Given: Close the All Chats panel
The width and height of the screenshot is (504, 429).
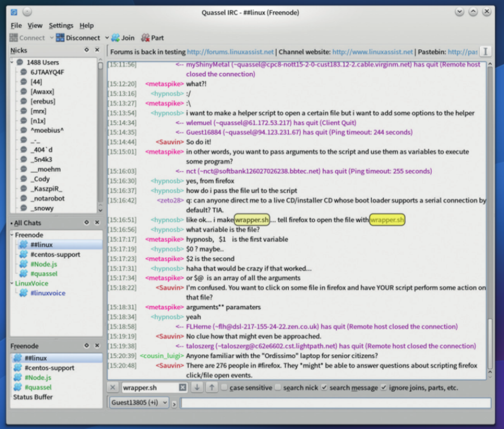Looking at the screenshot, I should coord(97,222).
